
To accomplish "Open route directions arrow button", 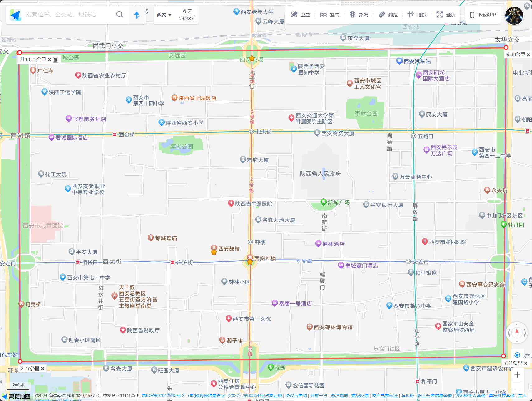I will point(137,15).
